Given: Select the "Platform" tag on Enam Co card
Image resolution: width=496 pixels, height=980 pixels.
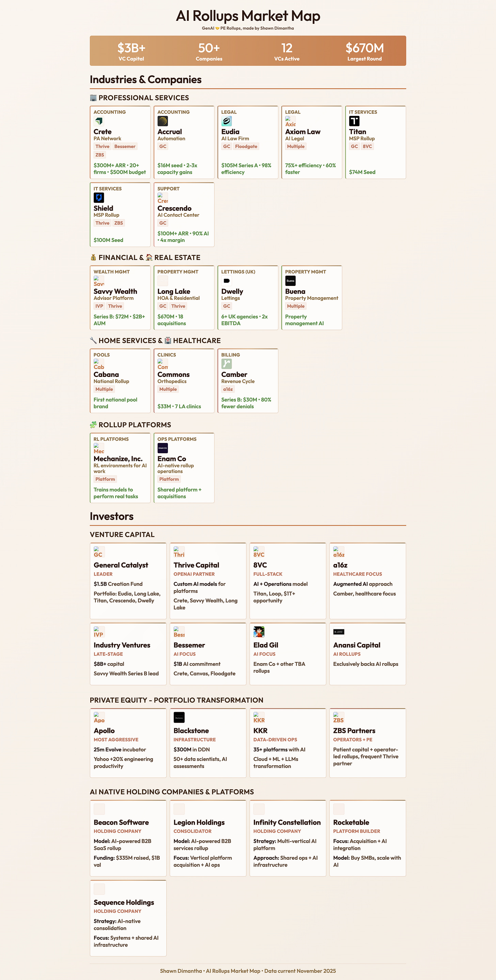Looking at the screenshot, I should pyautogui.click(x=169, y=479).
